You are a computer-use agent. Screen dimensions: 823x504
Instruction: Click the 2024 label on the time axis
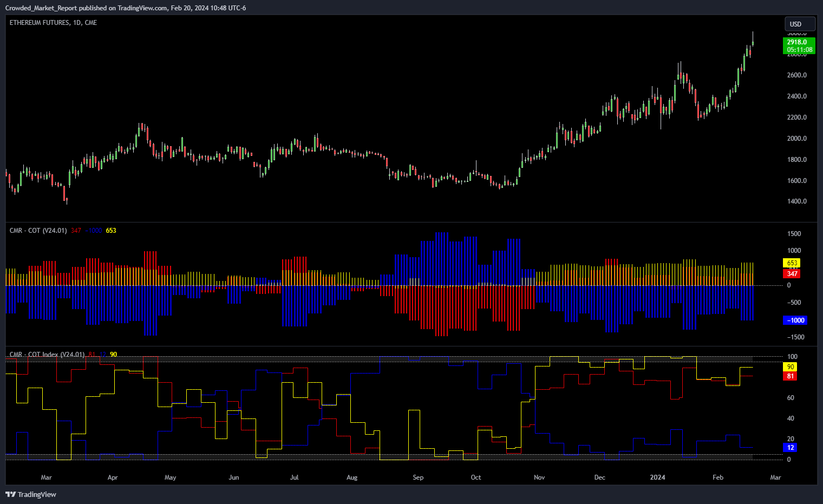coord(657,477)
